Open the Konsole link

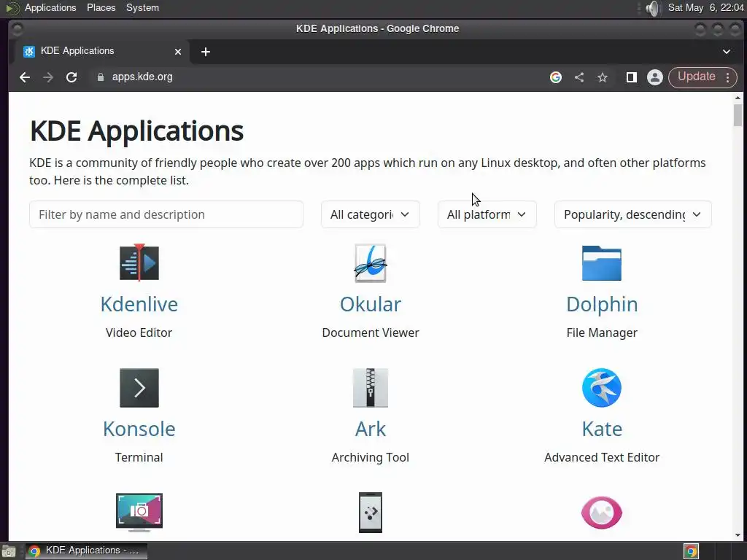[139, 429]
